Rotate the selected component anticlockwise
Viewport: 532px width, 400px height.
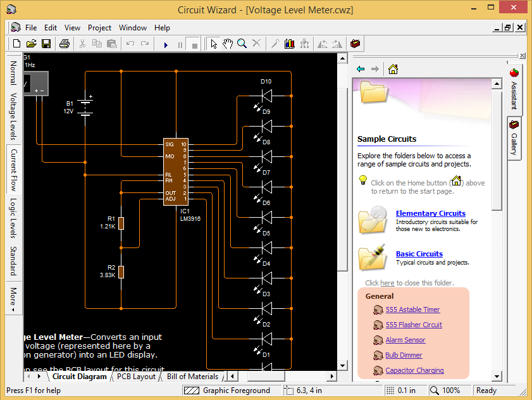coord(323,44)
